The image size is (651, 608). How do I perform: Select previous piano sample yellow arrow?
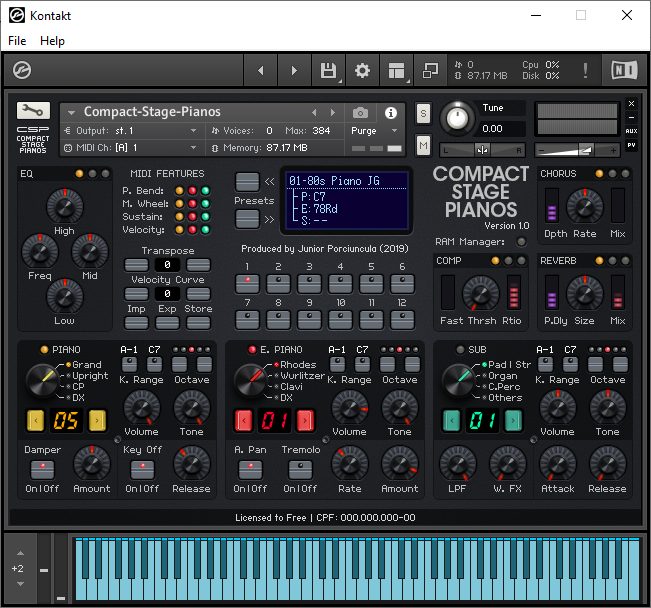click(x=36, y=420)
